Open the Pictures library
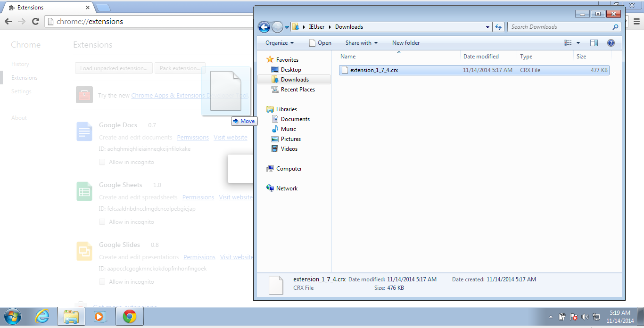 291,139
